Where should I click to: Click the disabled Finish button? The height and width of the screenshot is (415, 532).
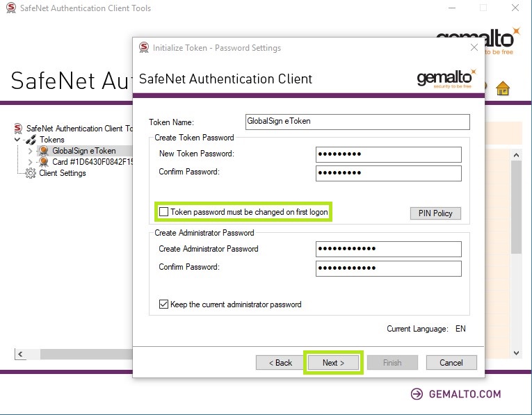point(392,362)
